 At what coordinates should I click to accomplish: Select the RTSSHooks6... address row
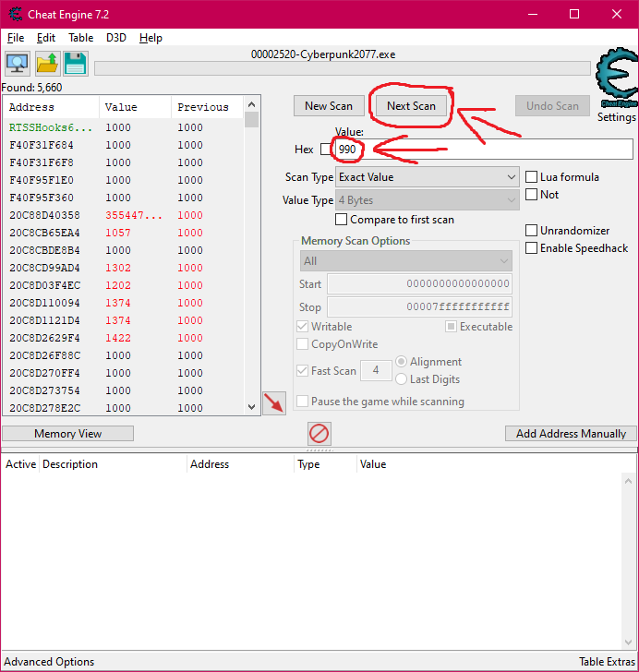125,127
